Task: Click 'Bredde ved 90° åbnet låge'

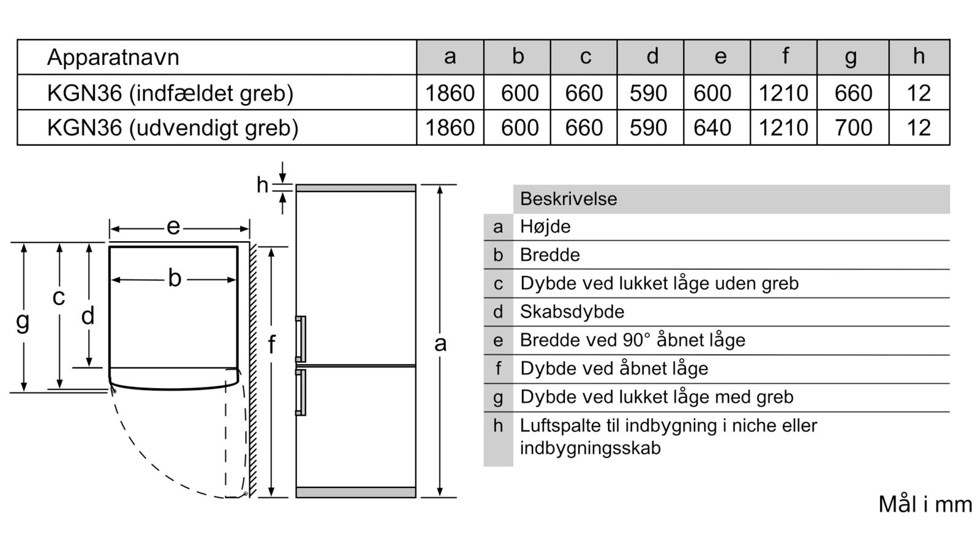Action: tap(633, 340)
